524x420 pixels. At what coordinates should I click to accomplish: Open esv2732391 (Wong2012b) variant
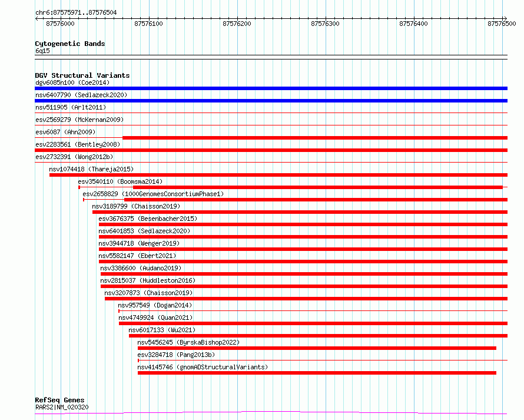74,157
